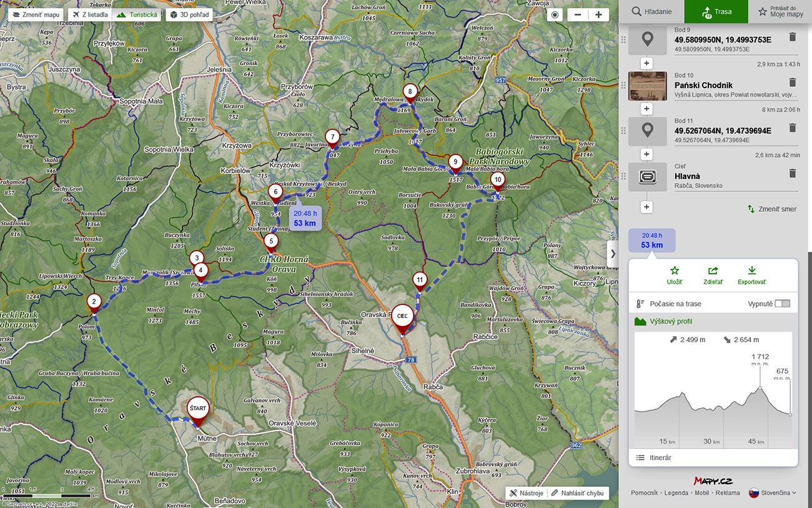The height and width of the screenshot is (508, 812).
Task: Click the map zoom in plus button
Action: pyautogui.click(x=598, y=15)
